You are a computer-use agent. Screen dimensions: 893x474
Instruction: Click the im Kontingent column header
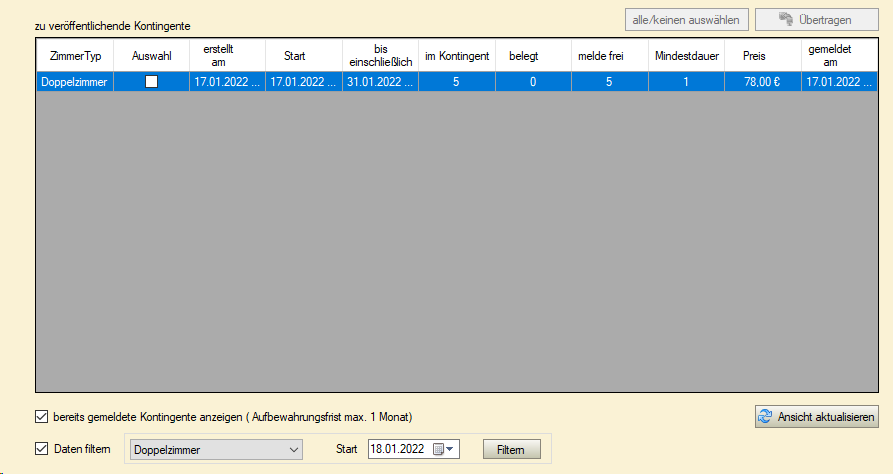tap(456, 56)
